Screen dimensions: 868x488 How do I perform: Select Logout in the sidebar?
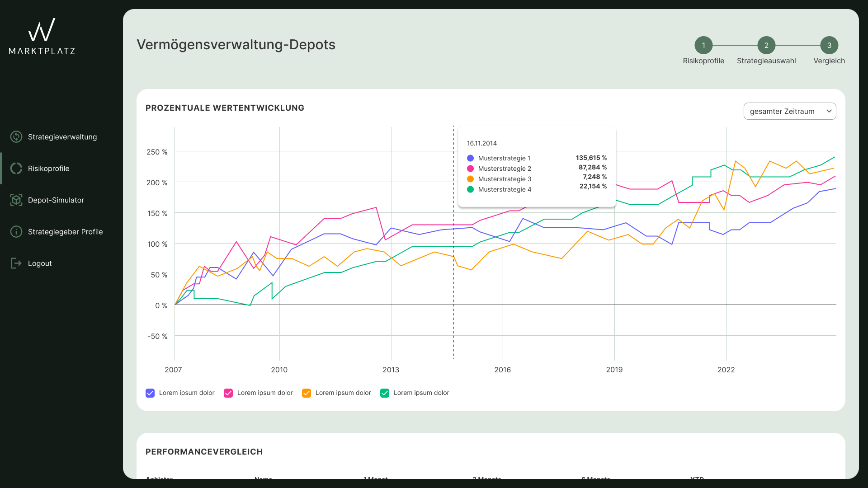40,263
